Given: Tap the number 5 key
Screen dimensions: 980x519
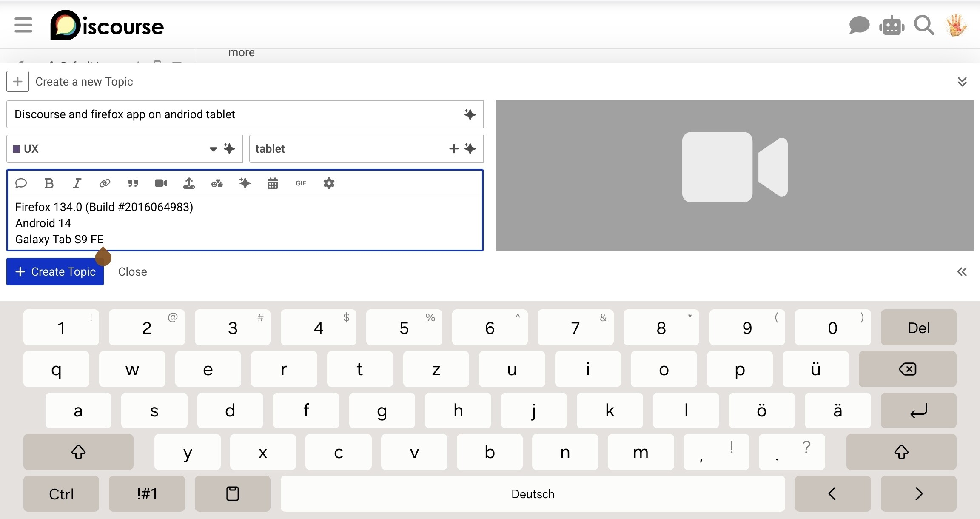Looking at the screenshot, I should 404,328.
